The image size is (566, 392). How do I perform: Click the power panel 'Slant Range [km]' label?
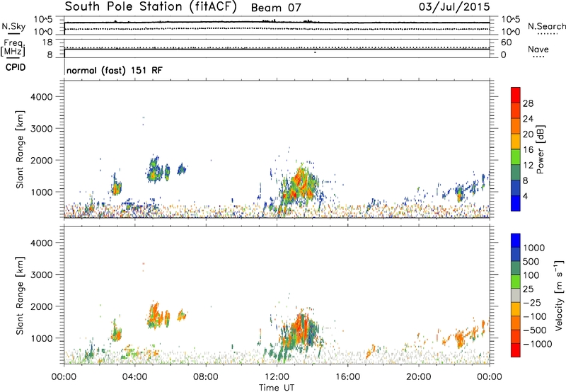coord(20,149)
